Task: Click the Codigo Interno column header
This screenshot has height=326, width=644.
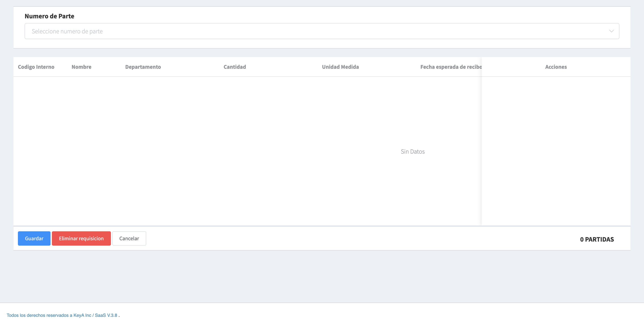Action: (36, 67)
